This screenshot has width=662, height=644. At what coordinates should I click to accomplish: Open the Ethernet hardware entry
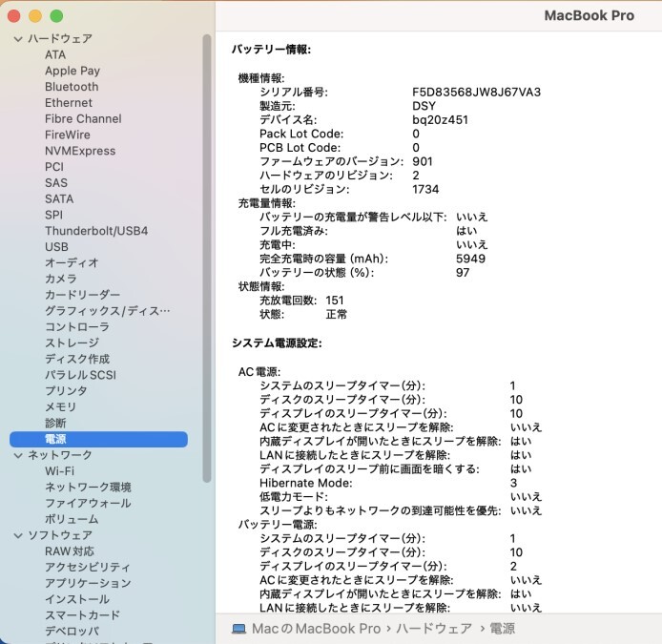click(69, 103)
